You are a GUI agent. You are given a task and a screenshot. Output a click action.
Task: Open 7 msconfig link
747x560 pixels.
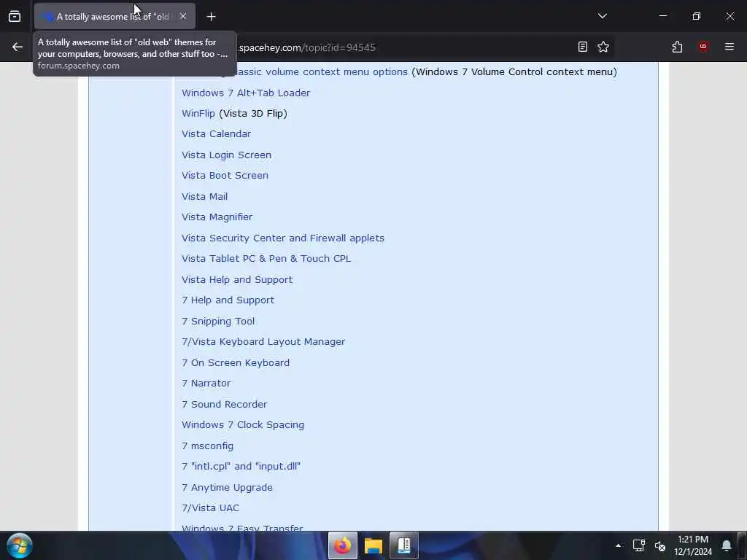coord(207,446)
